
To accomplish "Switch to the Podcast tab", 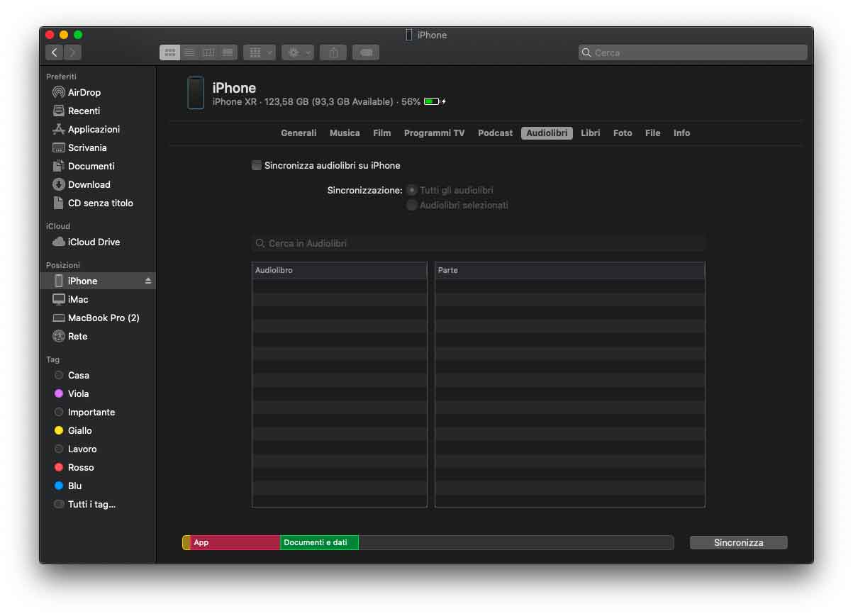I will 495,133.
